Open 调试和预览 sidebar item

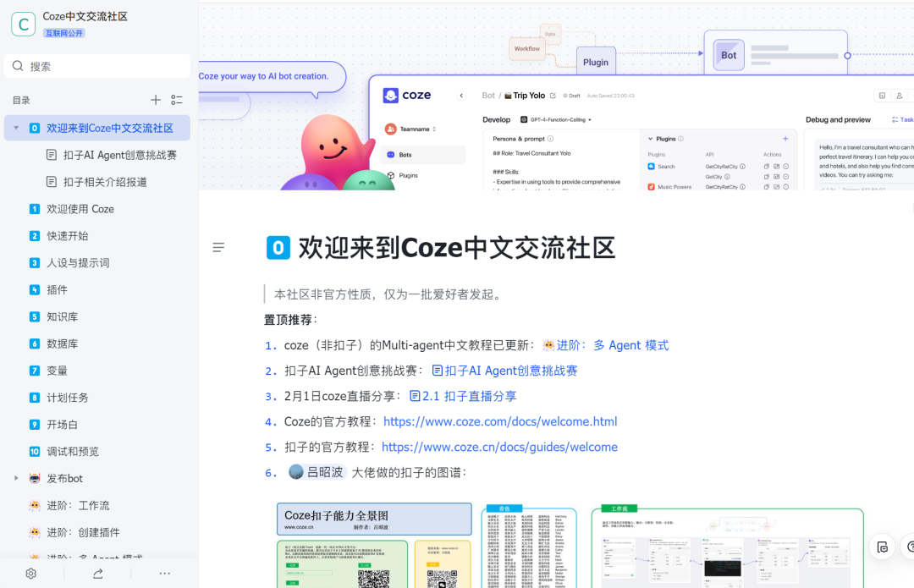point(73,451)
